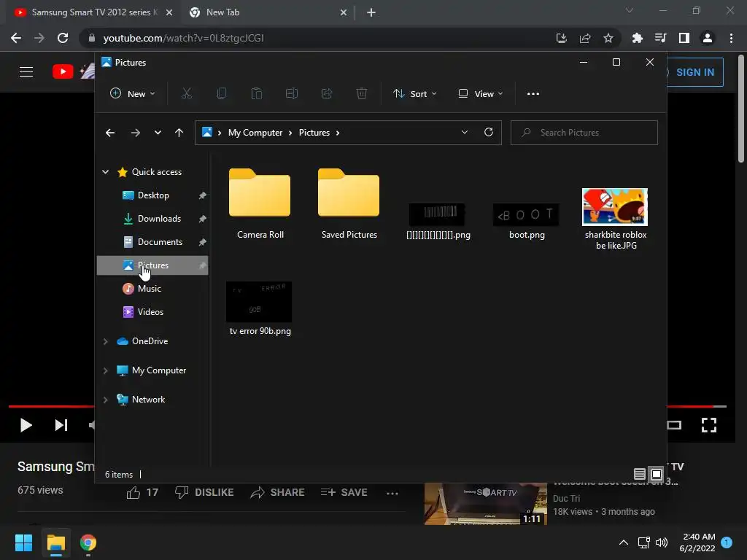Go up one folder level
Image resolution: width=747 pixels, height=560 pixels.
pos(179,133)
